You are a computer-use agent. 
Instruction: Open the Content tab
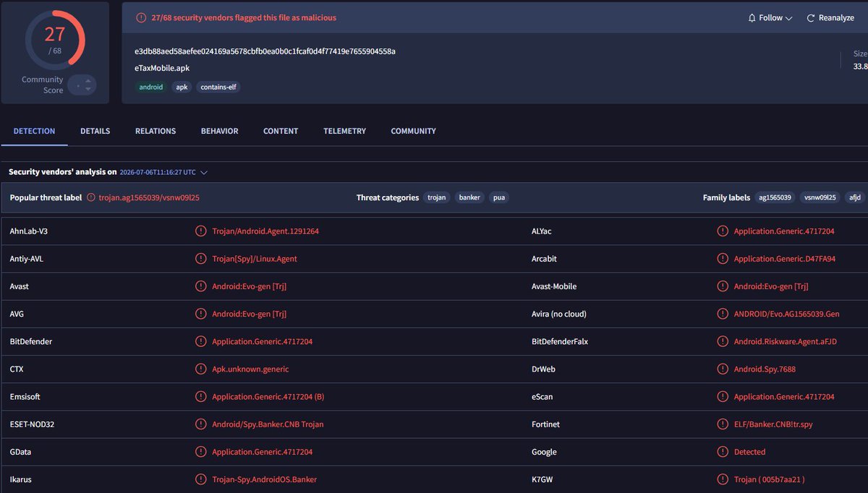[281, 131]
